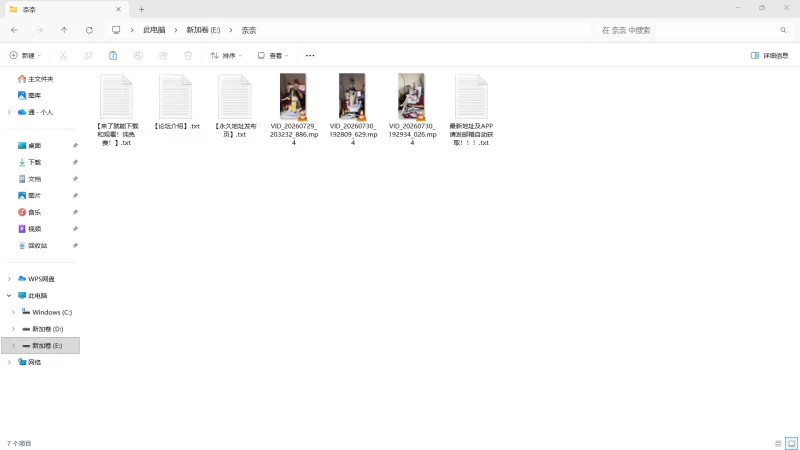
Task: Close the current Explorer tab
Action: 118,9
